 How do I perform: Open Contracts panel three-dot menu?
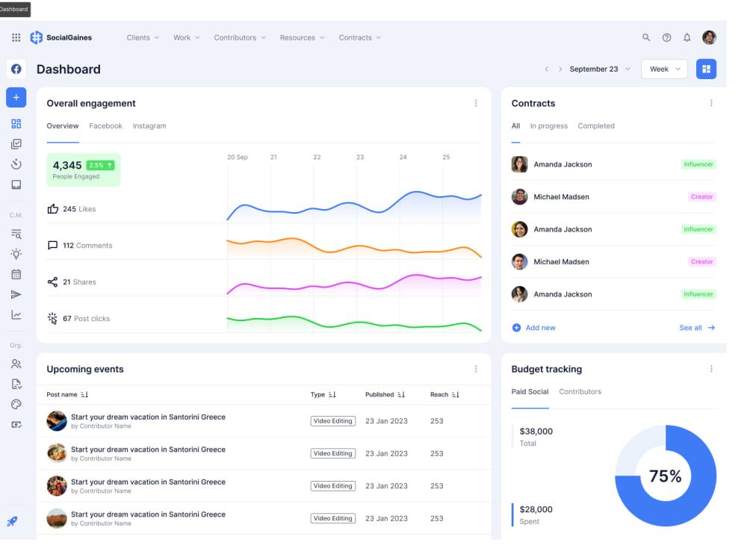[711, 103]
